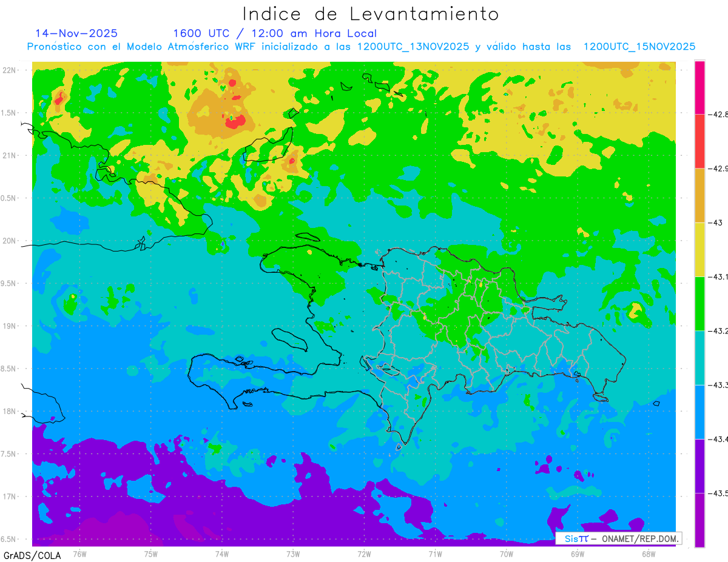Click the "69W" longitude label
The height and width of the screenshot is (562, 728).
pyautogui.click(x=578, y=554)
